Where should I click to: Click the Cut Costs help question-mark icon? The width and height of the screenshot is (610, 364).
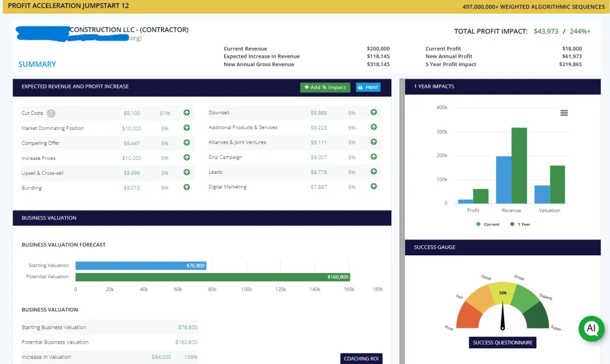51,113
